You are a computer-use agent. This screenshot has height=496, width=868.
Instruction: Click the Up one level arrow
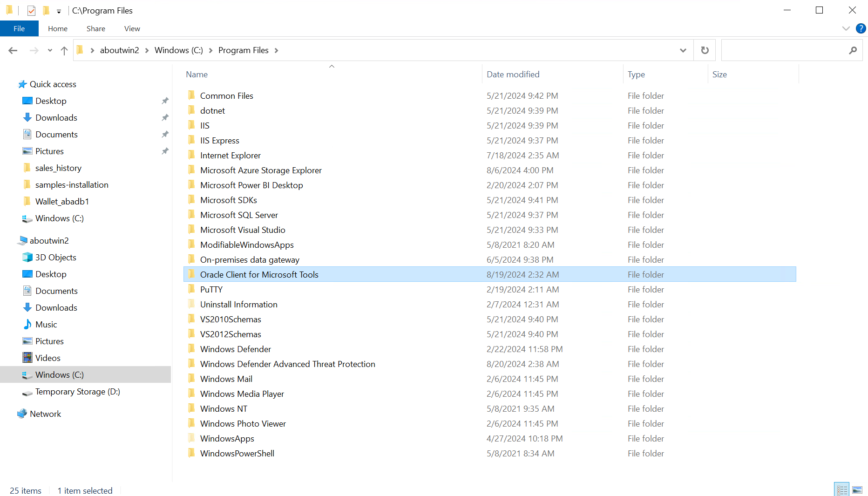pyautogui.click(x=64, y=50)
